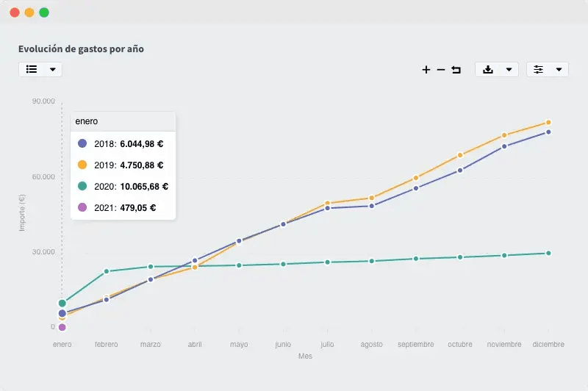This screenshot has height=391, width=588.
Task: Click the orange 2019 tooltip swatch
Action: click(82, 165)
